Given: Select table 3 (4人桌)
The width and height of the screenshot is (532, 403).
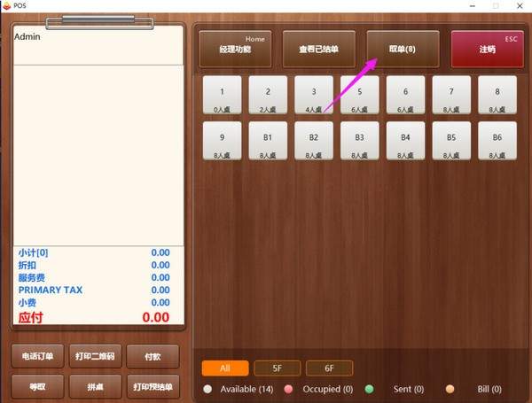Looking at the screenshot, I should [x=314, y=95].
